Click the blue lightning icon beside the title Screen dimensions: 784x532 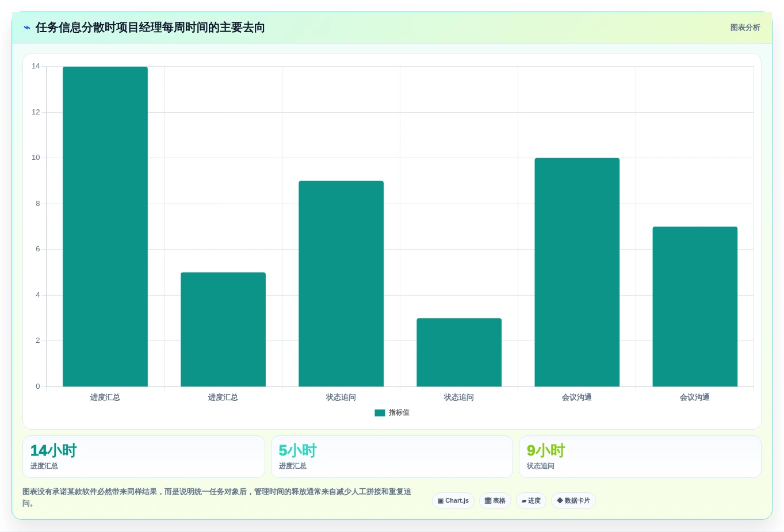click(27, 28)
